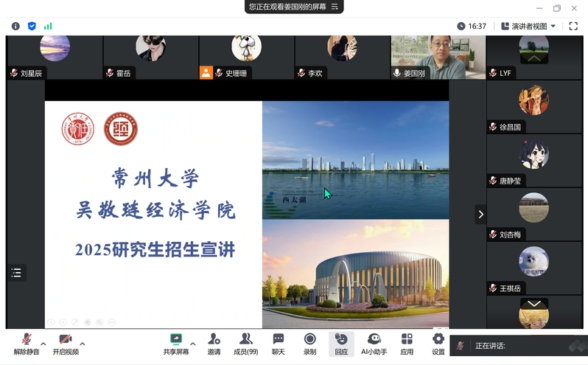588x365 pixels.
Task: Unmute with the 解除静音 button
Action: 27,344
